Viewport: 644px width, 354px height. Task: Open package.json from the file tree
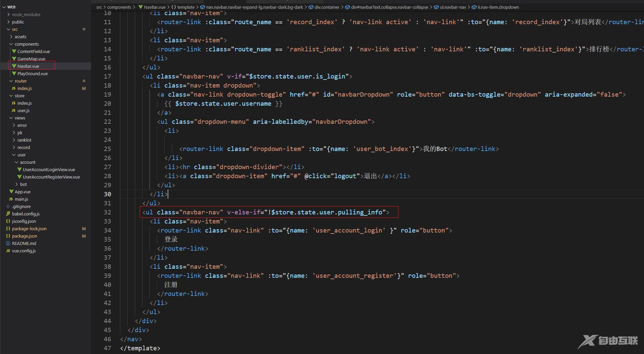click(x=25, y=236)
